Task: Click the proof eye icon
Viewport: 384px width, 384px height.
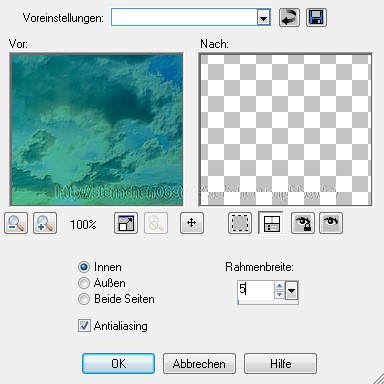Action: pyautogui.click(x=331, y=223)
